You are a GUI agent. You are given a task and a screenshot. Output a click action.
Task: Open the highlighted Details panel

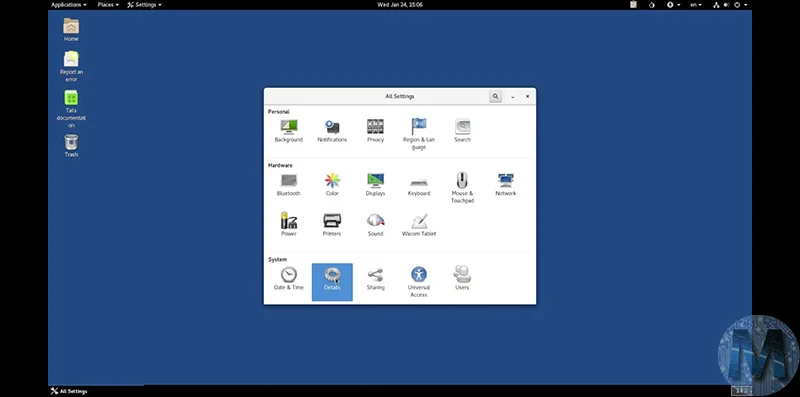coord(332,282)
